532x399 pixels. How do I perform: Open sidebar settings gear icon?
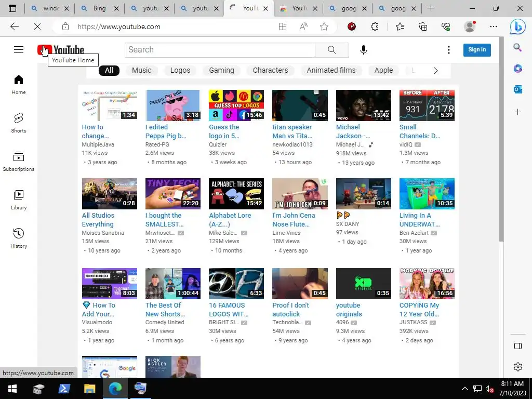518,367
